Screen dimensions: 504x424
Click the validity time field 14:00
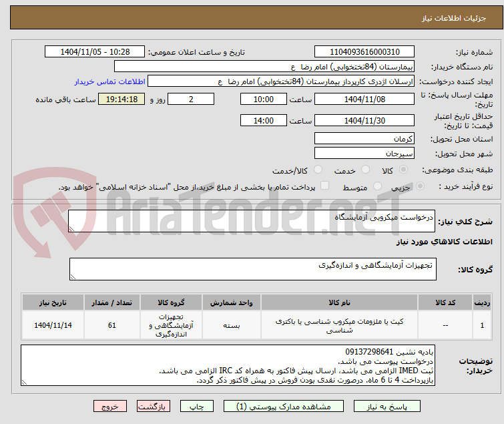click(264, 121)
